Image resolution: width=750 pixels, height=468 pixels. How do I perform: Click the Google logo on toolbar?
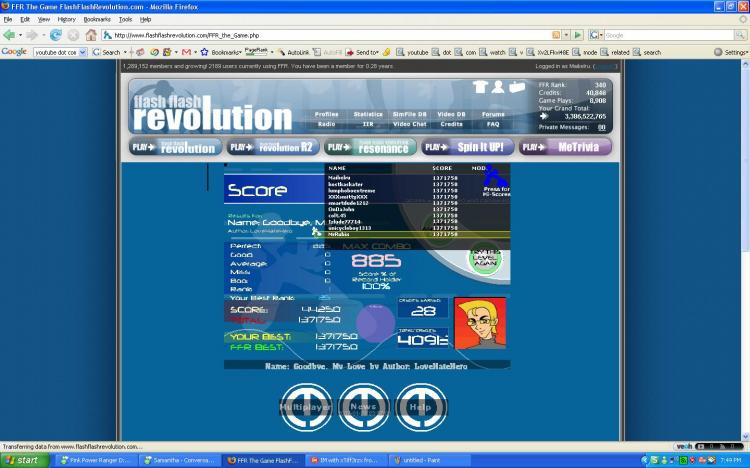pos(14,52)
